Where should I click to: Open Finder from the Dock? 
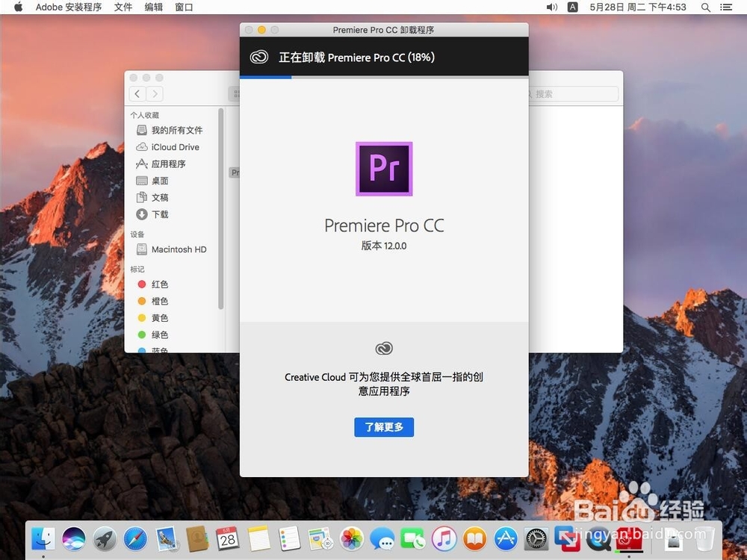point(43,539)
